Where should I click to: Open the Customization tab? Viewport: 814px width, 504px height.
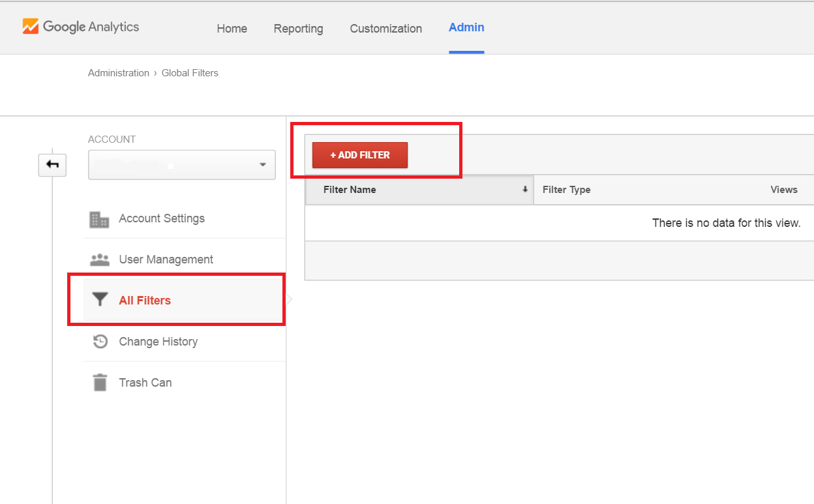(385, 29)
